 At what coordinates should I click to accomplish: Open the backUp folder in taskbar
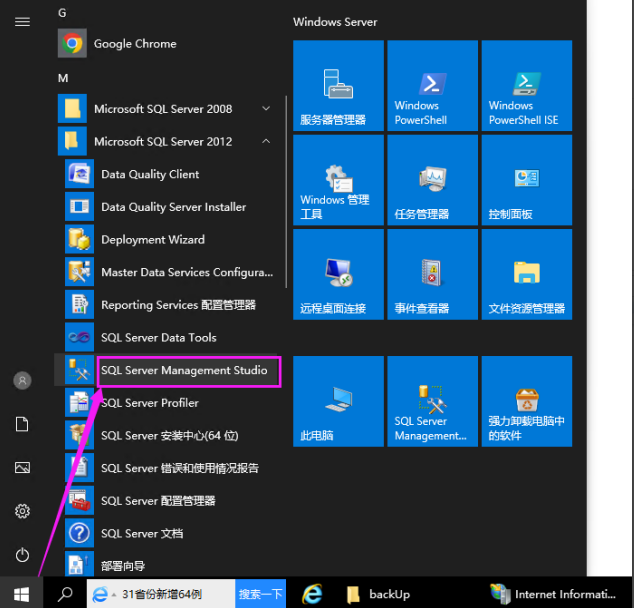(378, 594)
